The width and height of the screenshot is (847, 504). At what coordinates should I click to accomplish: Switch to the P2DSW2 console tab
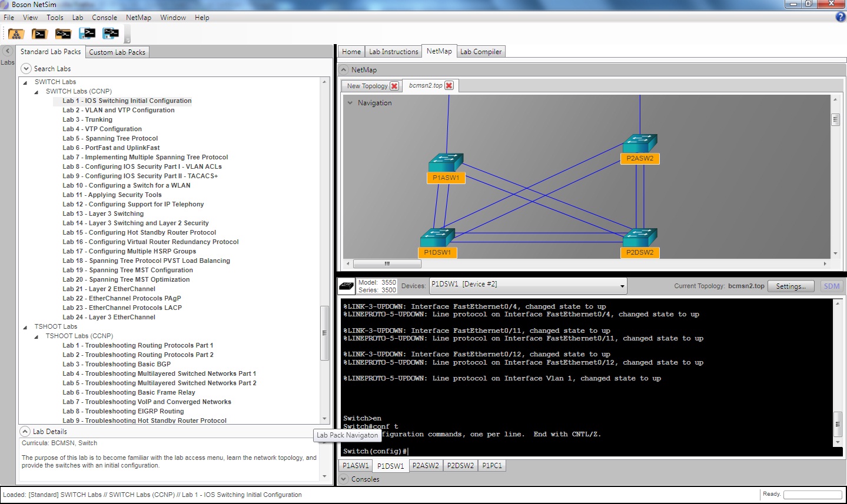[460, 465]
